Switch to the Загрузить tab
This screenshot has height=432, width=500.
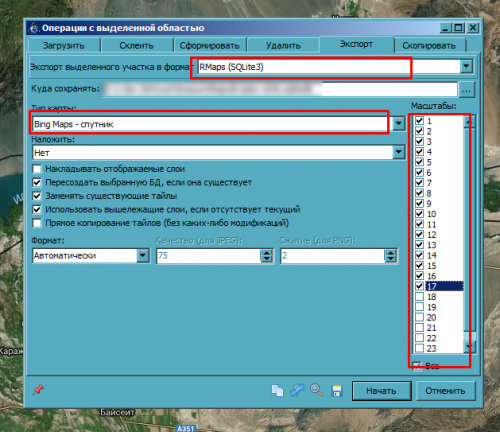[64, 46]
